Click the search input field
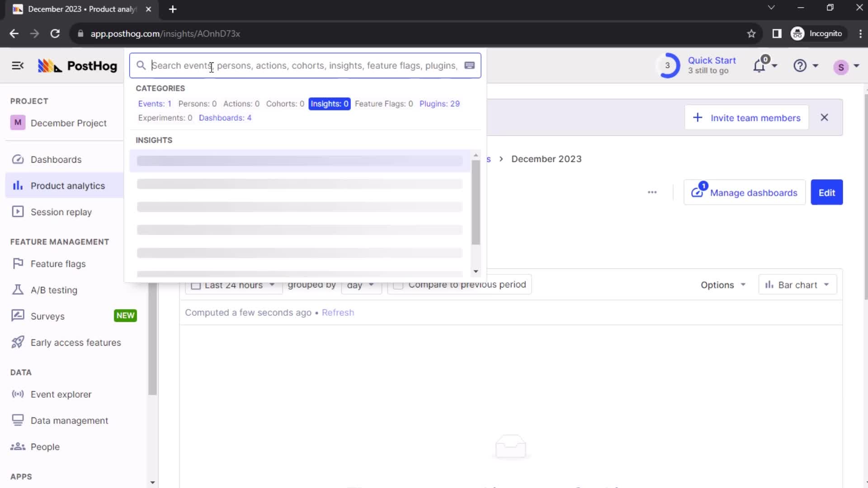Screen dimensions: 868x488 click(x=305, y=66)
